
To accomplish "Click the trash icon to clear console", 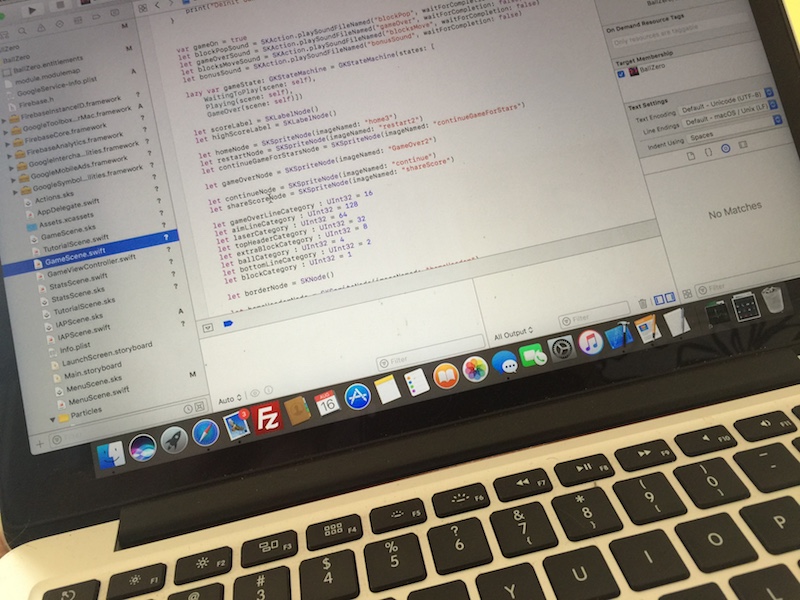I will (643, 303).
